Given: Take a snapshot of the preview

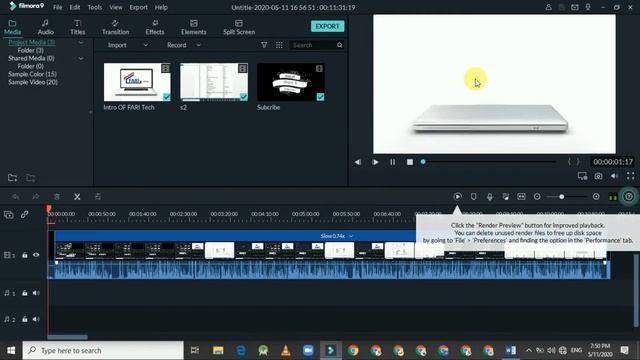Looking at the screenshot, I should (x=598, y=176).
